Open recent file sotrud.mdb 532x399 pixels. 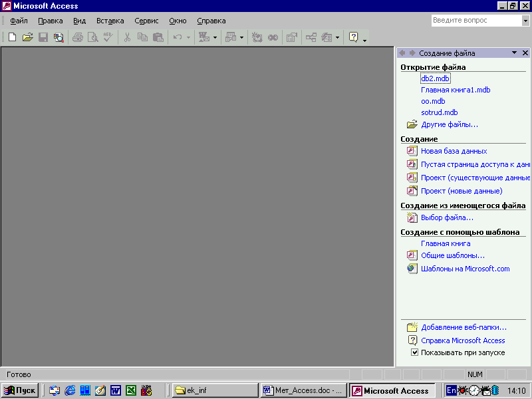click(x=440, y=112)
